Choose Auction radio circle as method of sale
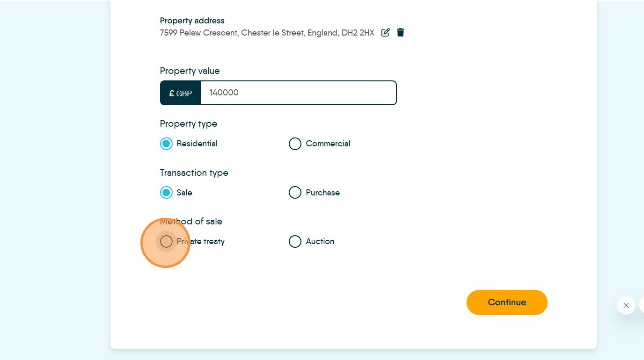The image size is (644, 360). point(295,241)
